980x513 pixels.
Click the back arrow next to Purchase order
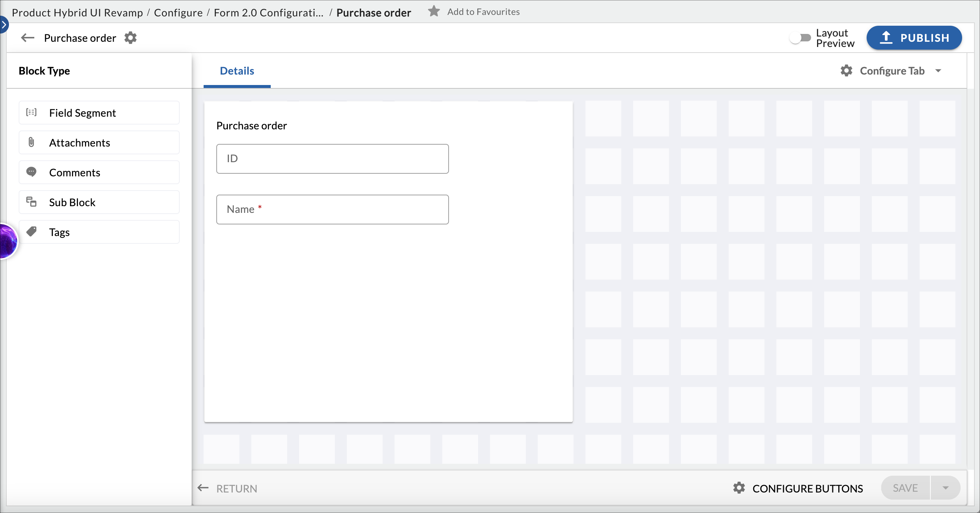(27, 38)
